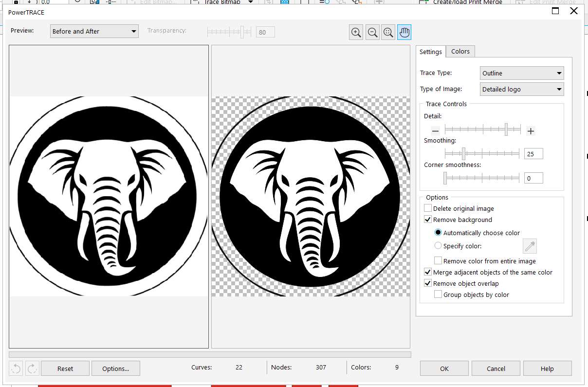
Task: Click the Detail slider handle
Action: tap(506, 129)
